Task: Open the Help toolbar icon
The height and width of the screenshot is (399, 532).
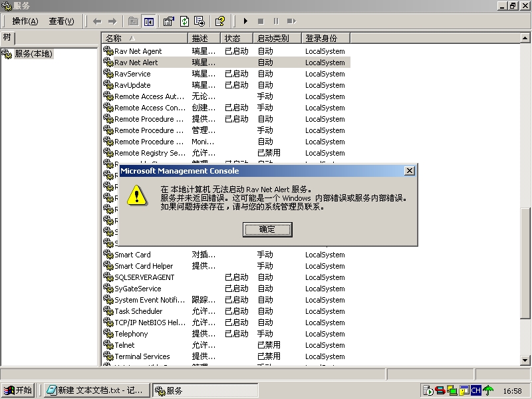Action: tap(220, 22)
